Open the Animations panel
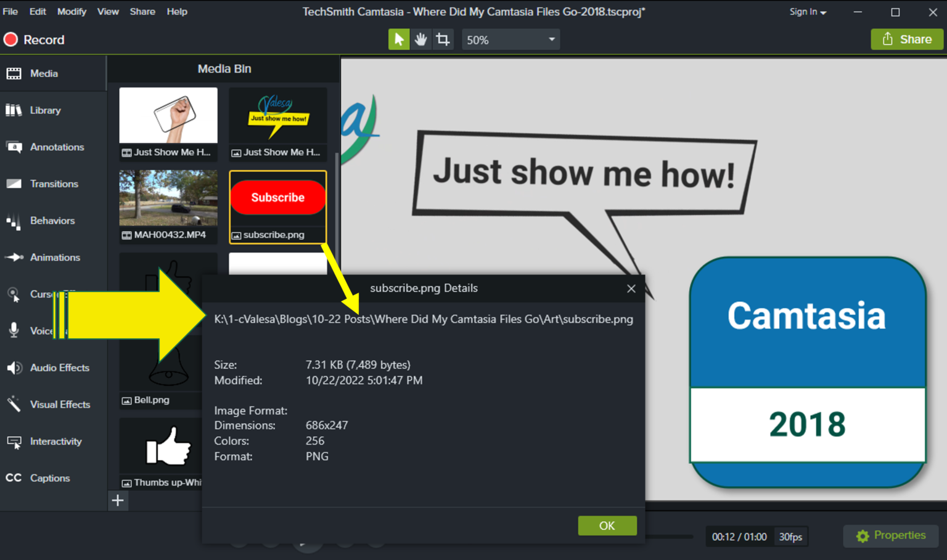947x560 pixels. pos(54,257)
